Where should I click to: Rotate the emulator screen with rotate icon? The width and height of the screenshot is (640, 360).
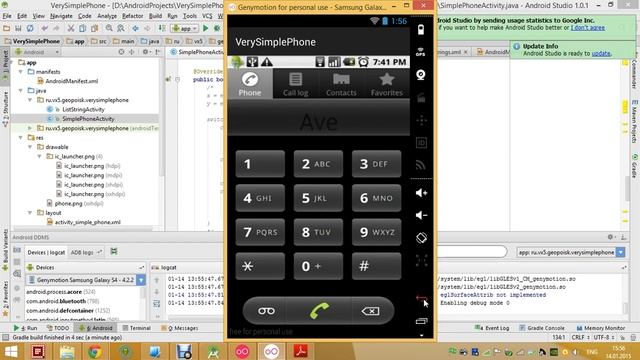421,238
